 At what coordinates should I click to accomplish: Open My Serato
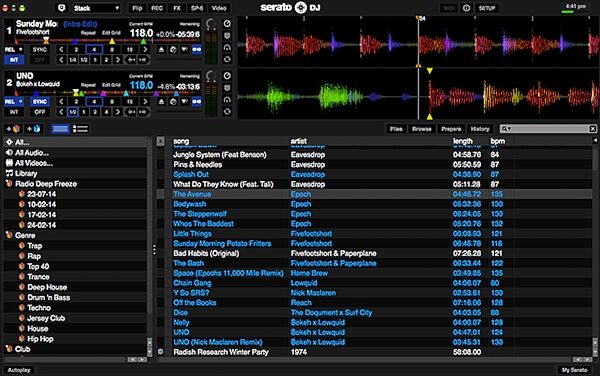[x=574, y=370]
